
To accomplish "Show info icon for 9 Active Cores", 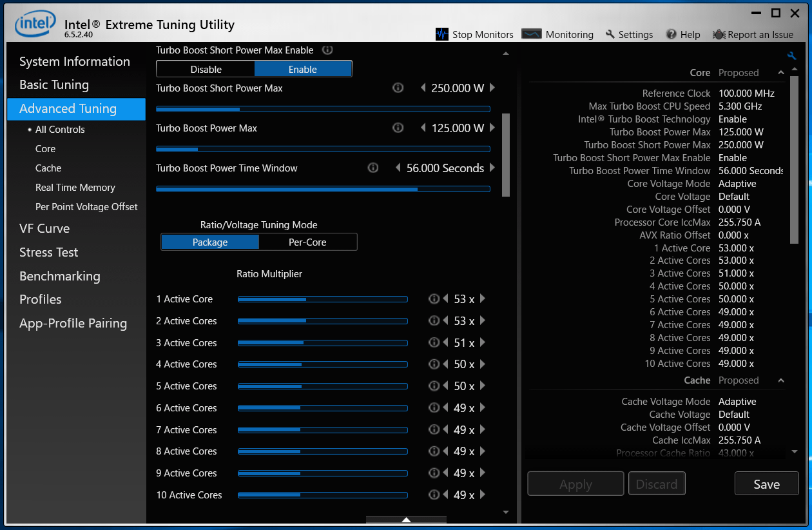I will [434, 473].
